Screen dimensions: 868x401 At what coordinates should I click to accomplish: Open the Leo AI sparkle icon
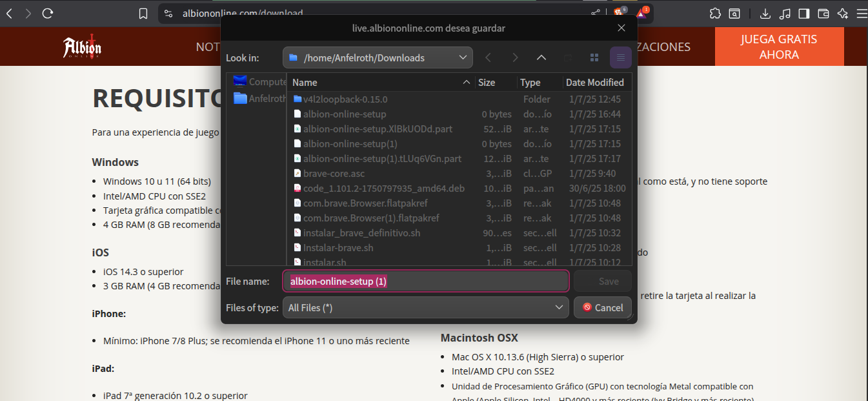point(842,14)
